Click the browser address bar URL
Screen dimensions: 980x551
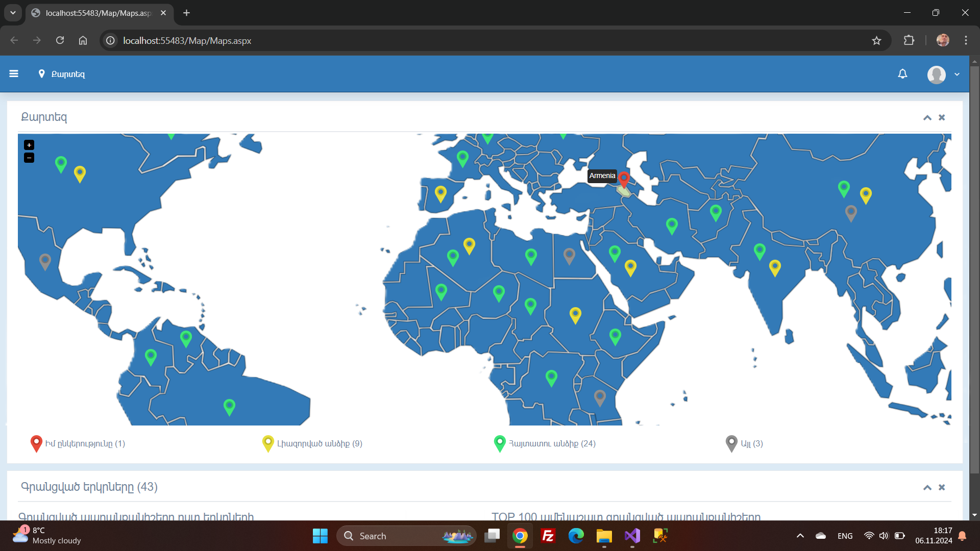pos(187,40)
